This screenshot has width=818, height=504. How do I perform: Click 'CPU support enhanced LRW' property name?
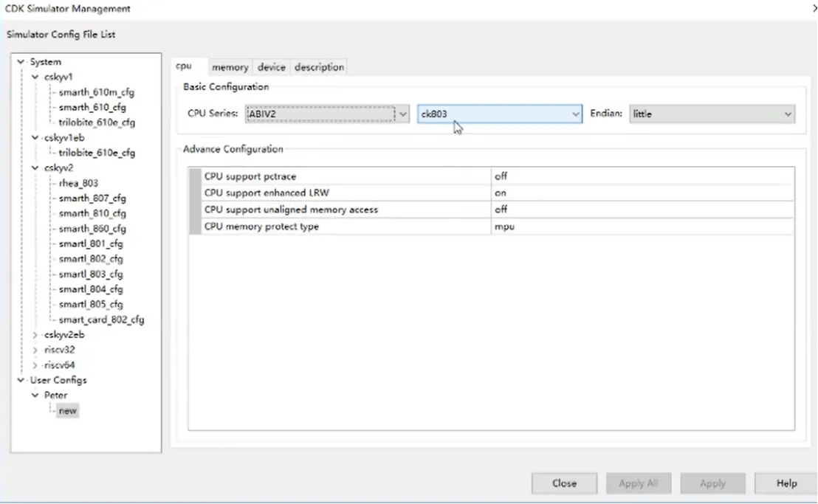pos(267,193)
